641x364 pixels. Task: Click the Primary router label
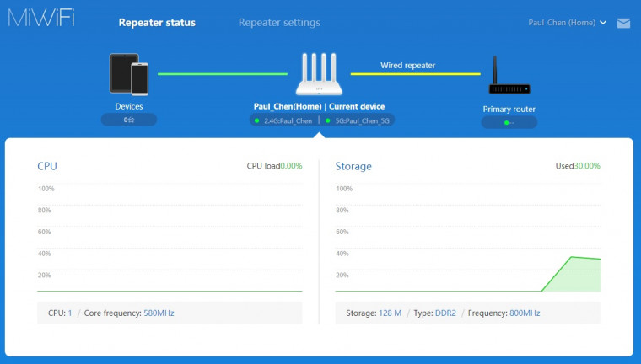click(509, 109)
